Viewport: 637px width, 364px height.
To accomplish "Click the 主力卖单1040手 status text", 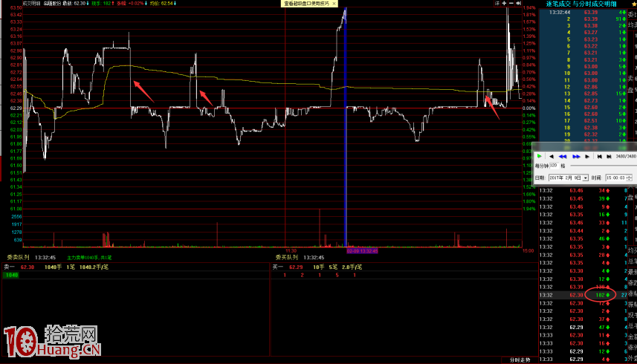I will point(89,258).
